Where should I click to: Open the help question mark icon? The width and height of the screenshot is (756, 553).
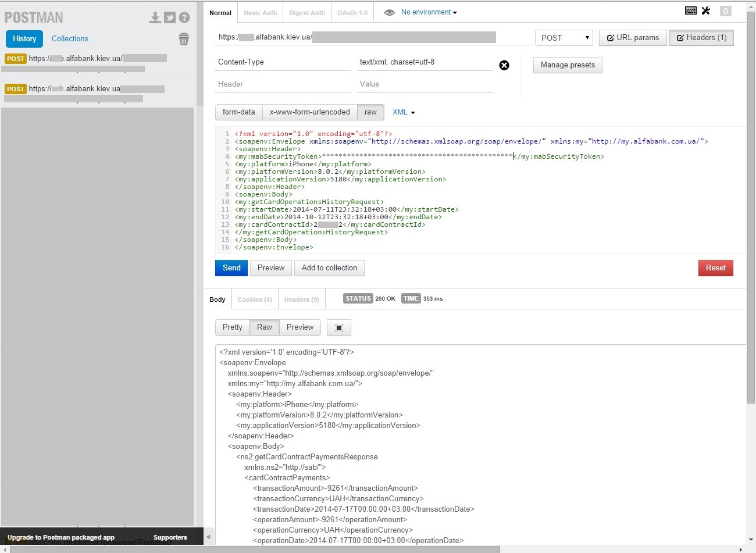(184, 17)
